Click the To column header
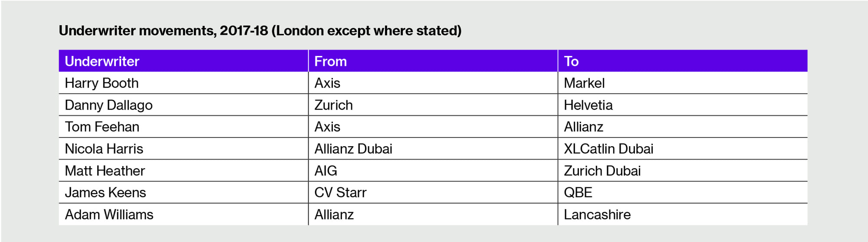 (683, 61)
